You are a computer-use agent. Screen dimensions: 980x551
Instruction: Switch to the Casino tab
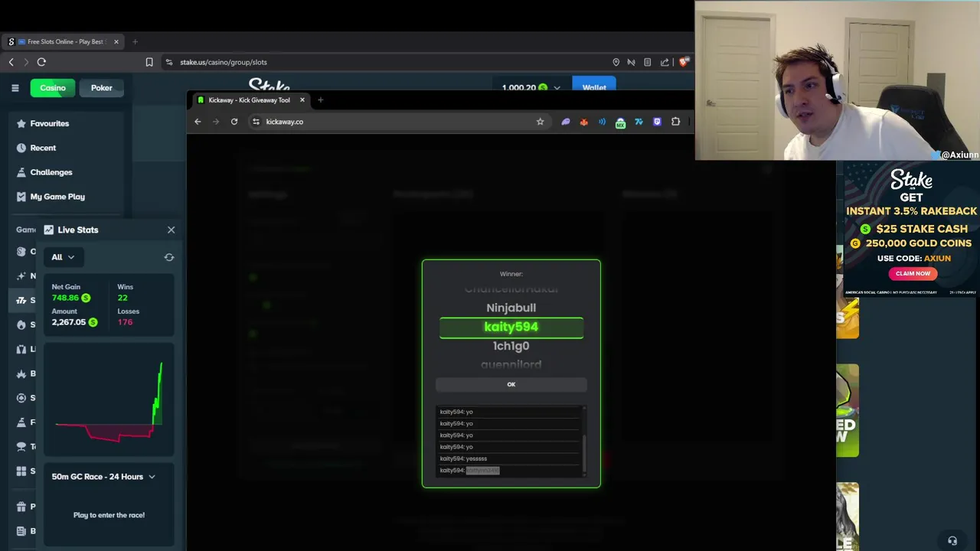tap(53, 88)
